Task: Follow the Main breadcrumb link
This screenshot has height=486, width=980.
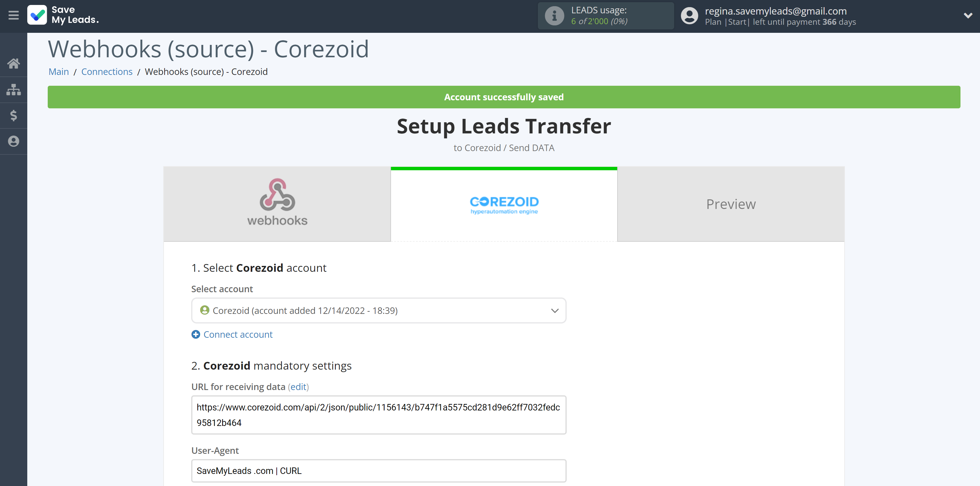Action: coord(59,72)
